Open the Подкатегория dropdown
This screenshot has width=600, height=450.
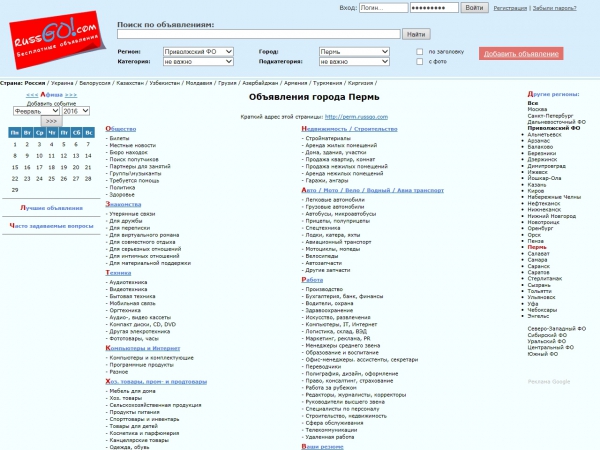pos(354,62)
